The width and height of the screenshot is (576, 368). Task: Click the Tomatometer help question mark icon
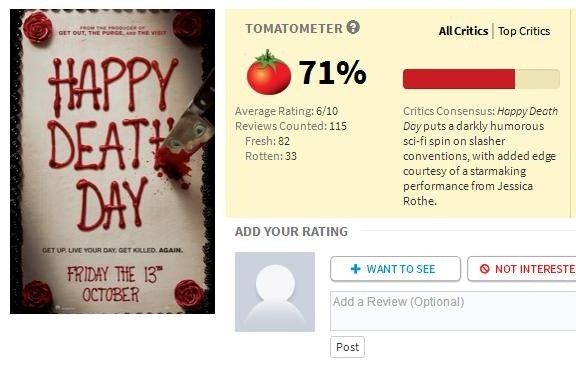click(353, 28)
